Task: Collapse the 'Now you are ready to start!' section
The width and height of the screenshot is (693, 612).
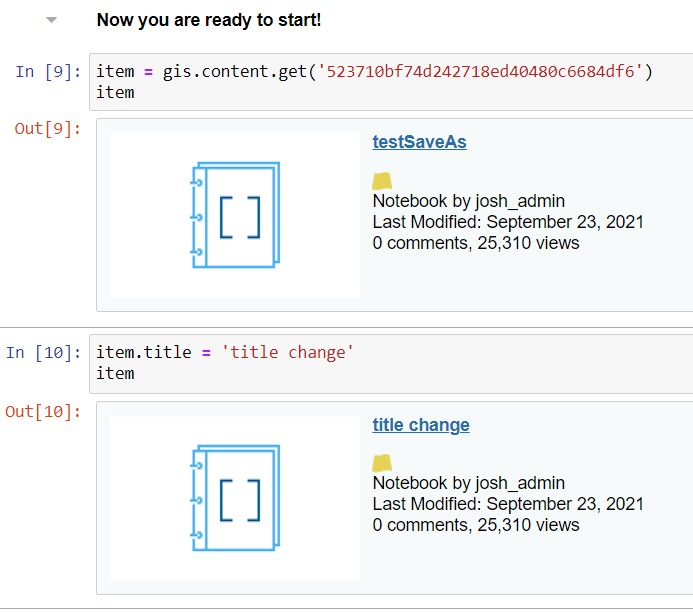Action: tap(52, 20)
